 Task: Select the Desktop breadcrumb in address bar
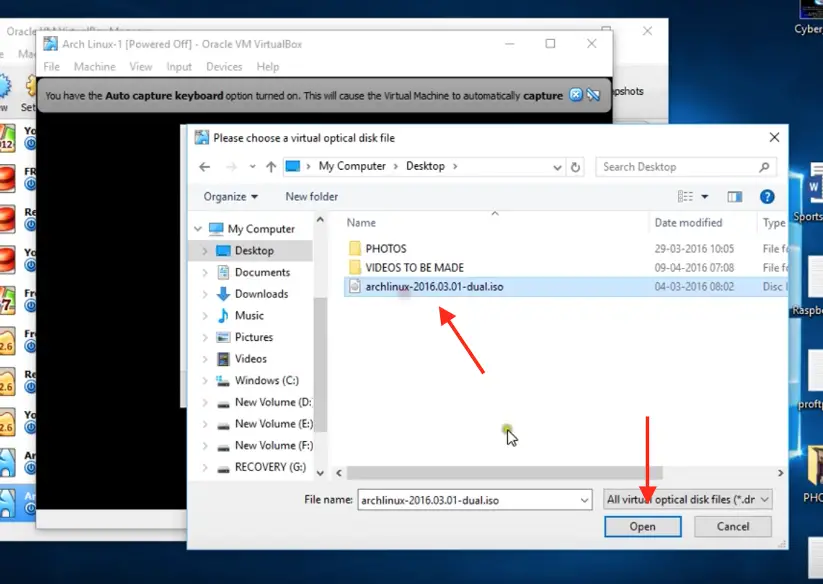tap(425, 166)
